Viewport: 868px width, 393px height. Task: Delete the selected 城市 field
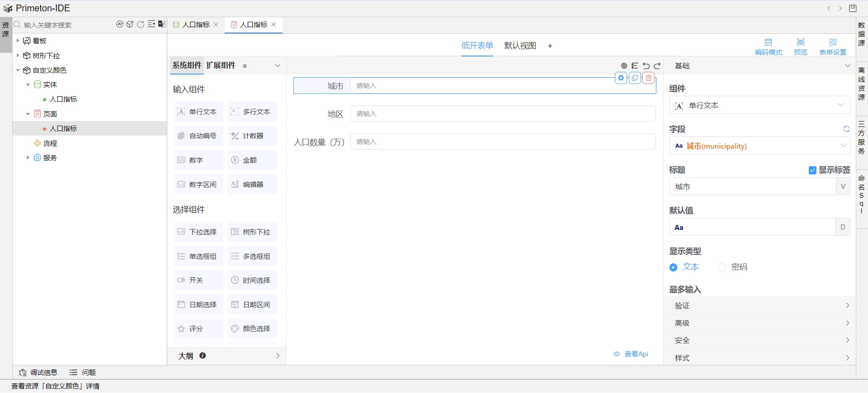[x=649, y=78]
